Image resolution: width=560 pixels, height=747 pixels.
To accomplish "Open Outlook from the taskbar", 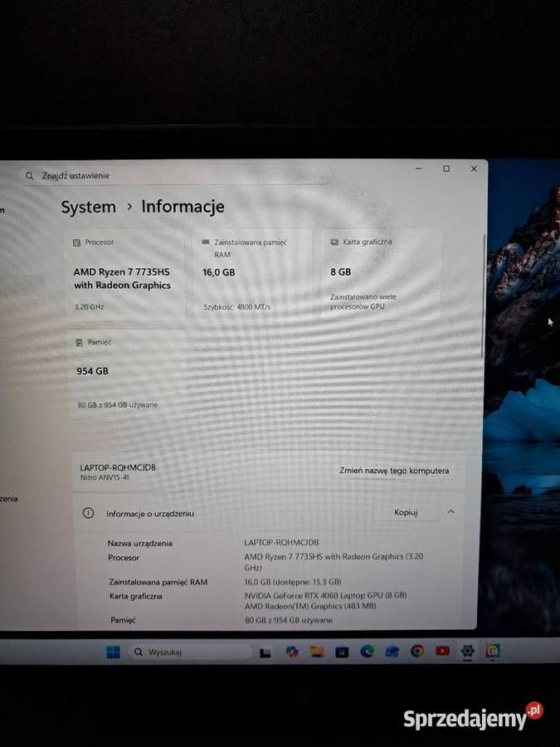I will [392, 652].
